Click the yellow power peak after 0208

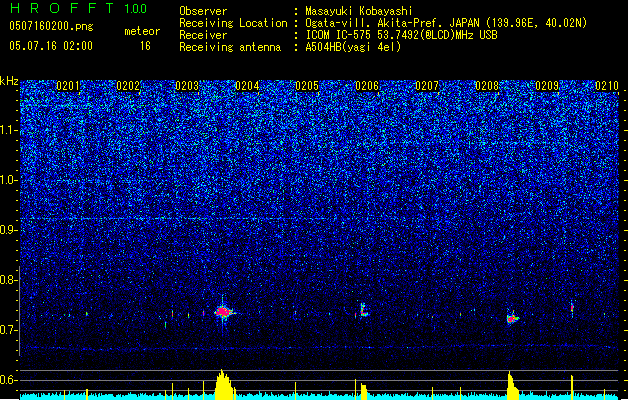point(512,386)
